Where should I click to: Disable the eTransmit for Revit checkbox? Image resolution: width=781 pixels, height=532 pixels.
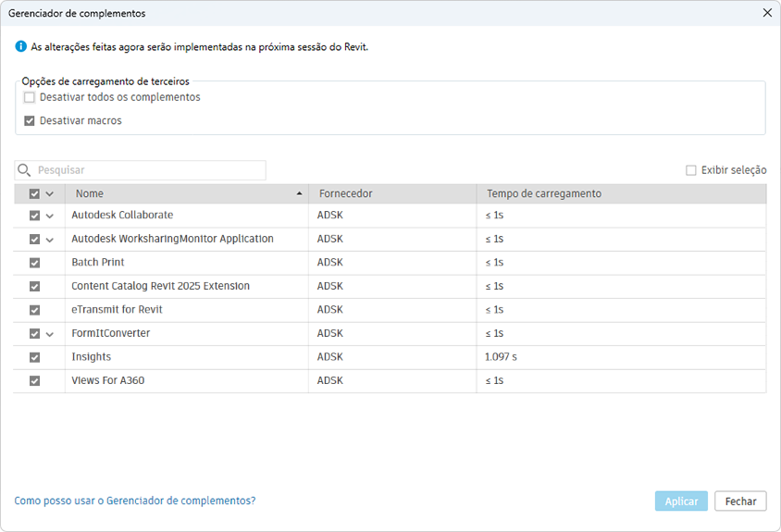(x=35, y=310)
